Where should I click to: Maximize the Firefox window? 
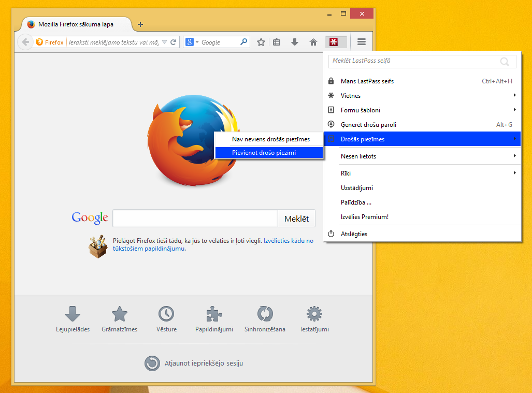click(343, 14)
